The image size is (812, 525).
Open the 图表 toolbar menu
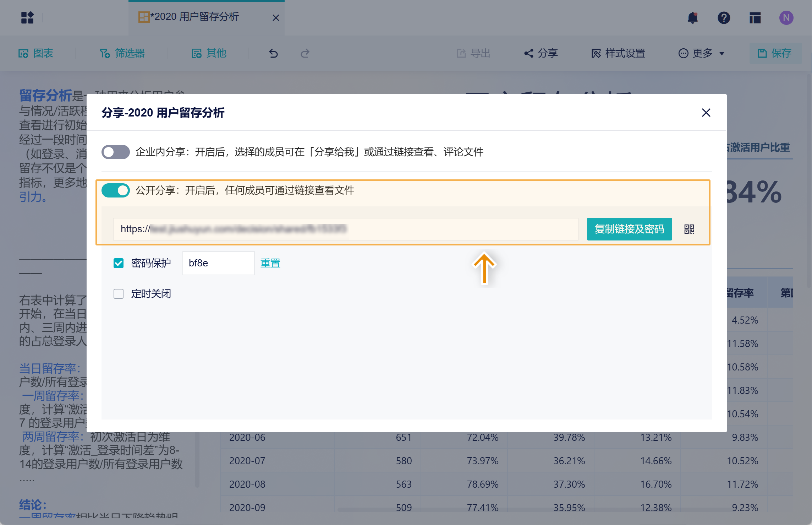(36, 53)
